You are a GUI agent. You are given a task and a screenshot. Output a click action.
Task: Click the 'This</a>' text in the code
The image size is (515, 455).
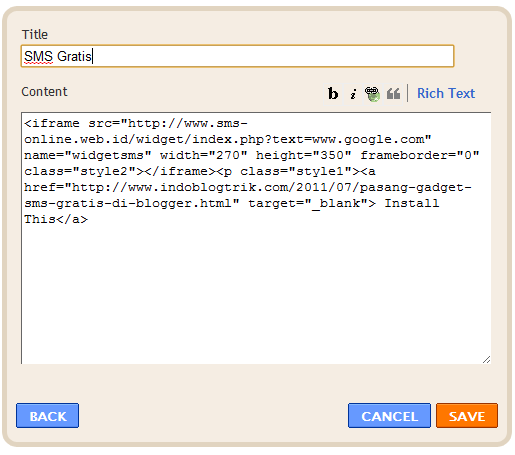coord(56,219)
